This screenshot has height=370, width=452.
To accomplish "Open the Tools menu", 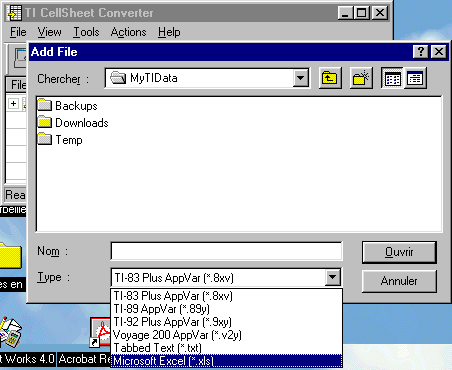I will click(86, 32).
